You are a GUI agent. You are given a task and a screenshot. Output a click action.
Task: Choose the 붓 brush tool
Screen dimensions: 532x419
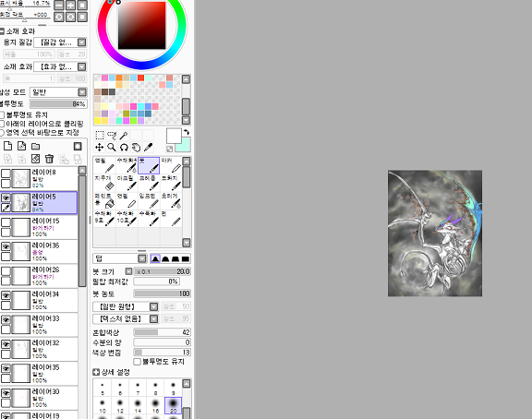(149, 165)
